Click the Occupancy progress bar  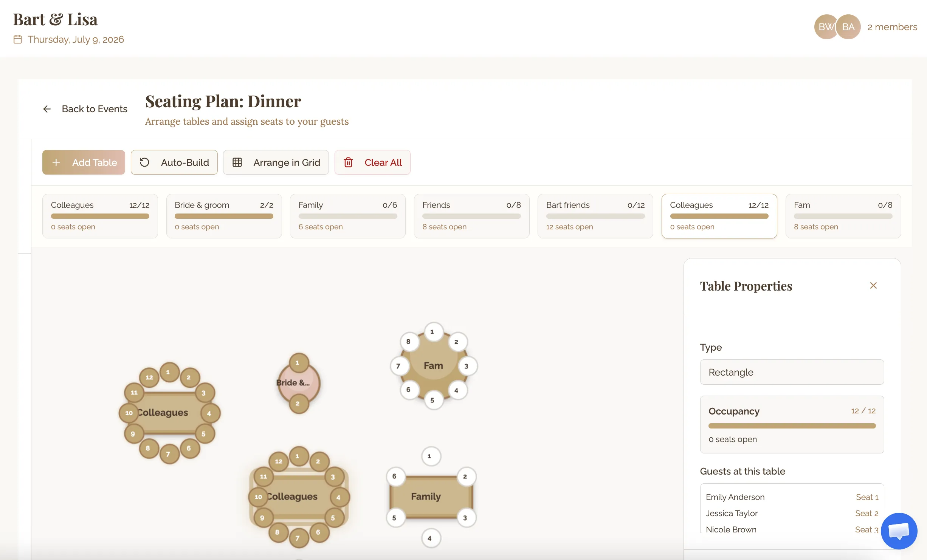[x=792, y=426]
